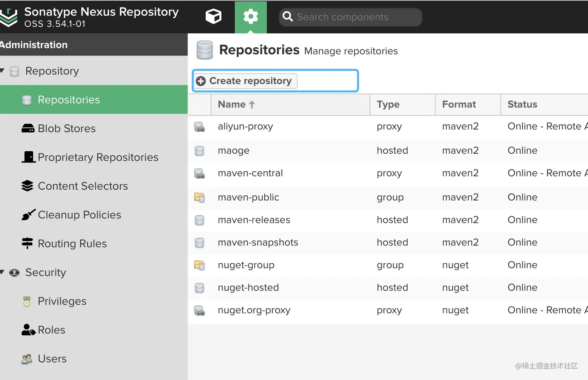Screen dimensions: 588x380
Task: Click the Users people icon
Action: tap(27, 359)
